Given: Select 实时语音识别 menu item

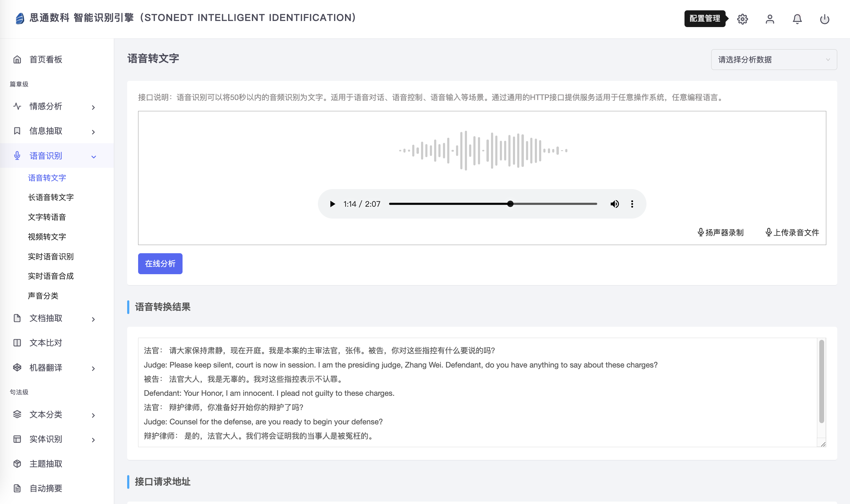Looking at the screenshot, I should pyautogui.click(x=51, y=257).
